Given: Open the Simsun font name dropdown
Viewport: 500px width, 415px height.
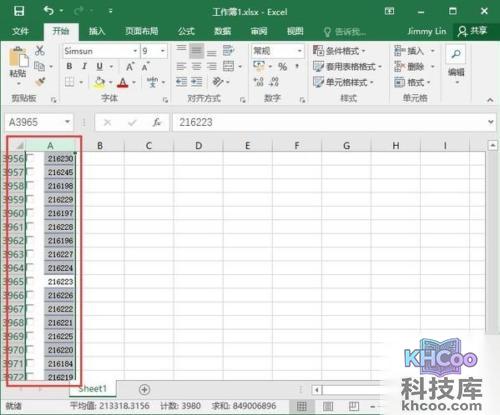Looking at the screenshot, I should pyautogui.click(x=135, y=51).
